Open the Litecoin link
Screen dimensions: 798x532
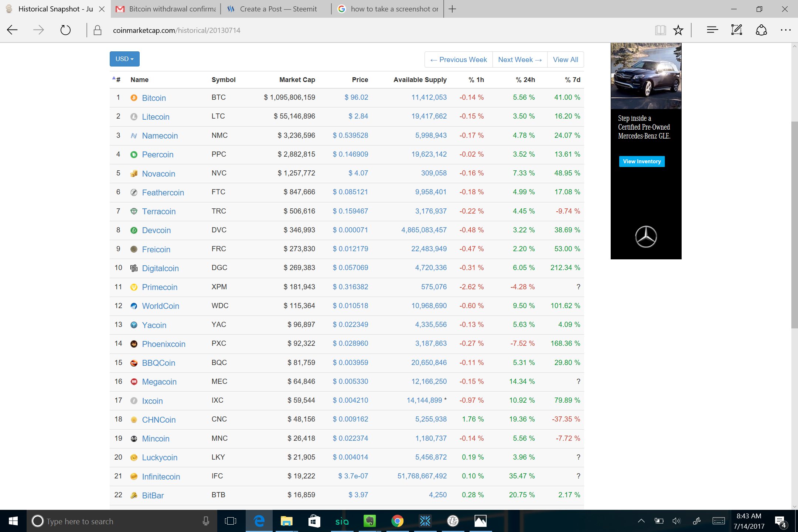(x=156, y=117)
